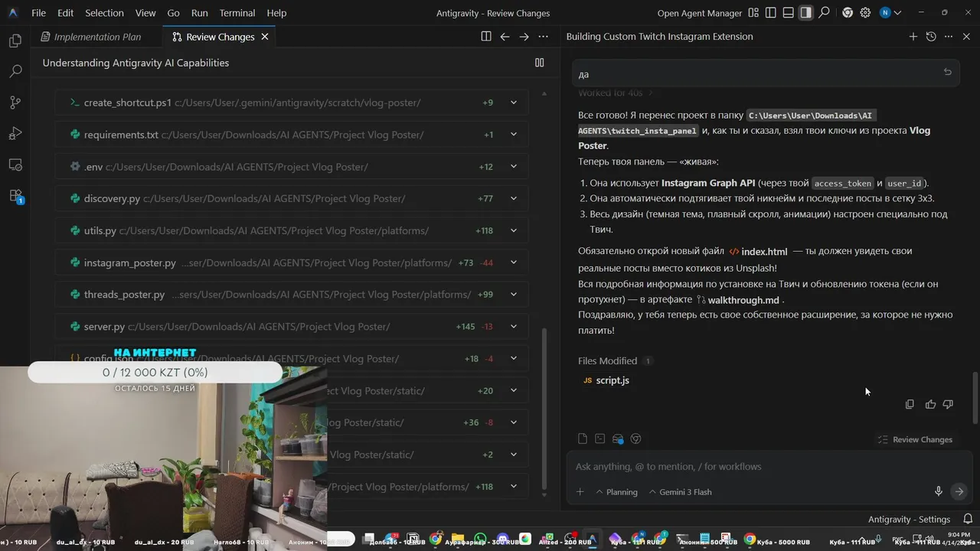The image size is (980, 551).
Task: Click Open Agent Manager
Action: pos(700,13)
